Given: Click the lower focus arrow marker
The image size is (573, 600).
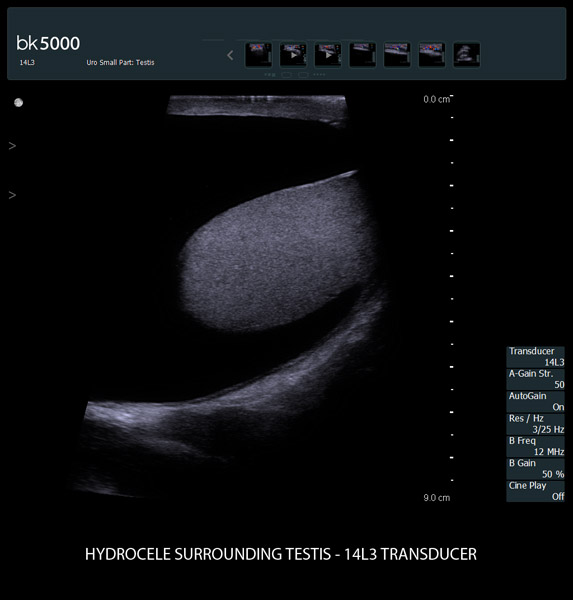Looking at the screenshot, I should tap(12, 195).
